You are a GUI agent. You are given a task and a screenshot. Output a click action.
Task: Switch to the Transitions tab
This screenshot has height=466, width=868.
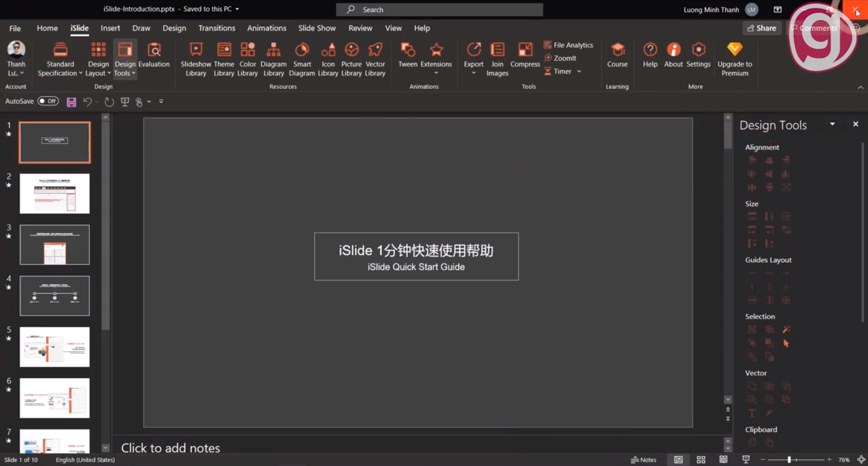(x=217, y=28)
